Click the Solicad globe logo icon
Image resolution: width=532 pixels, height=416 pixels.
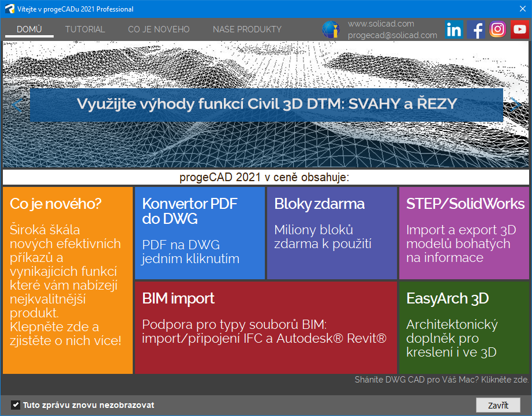click(x=331, y=29)
